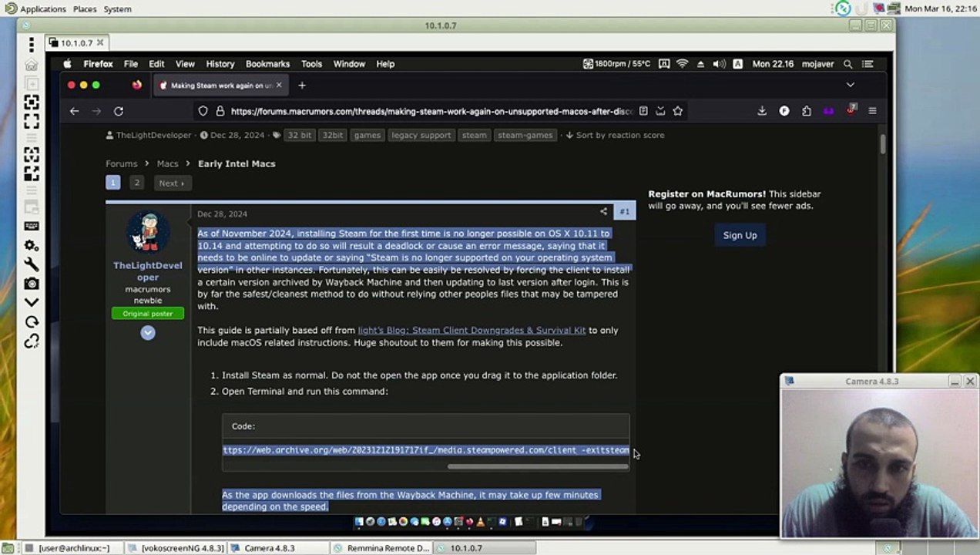This screenshot has width=980, height=555.
Task: Open the View menu
Action: point(185,64)
